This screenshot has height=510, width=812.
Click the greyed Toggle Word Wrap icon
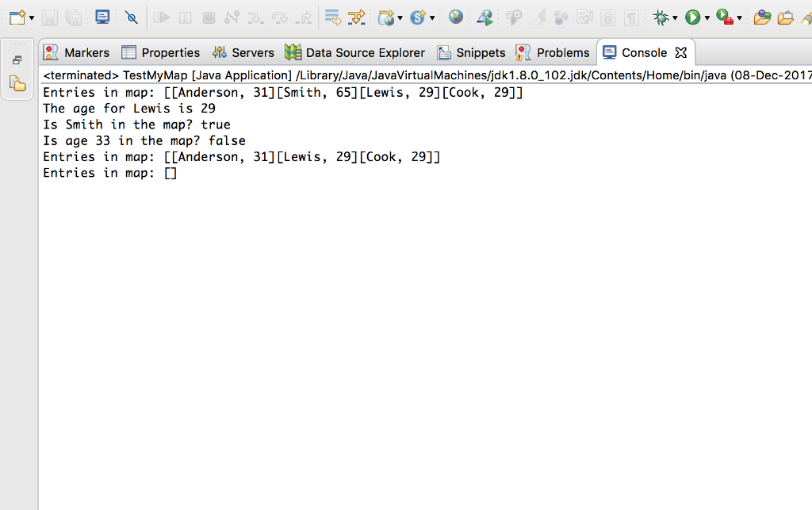tap(584, 17)
